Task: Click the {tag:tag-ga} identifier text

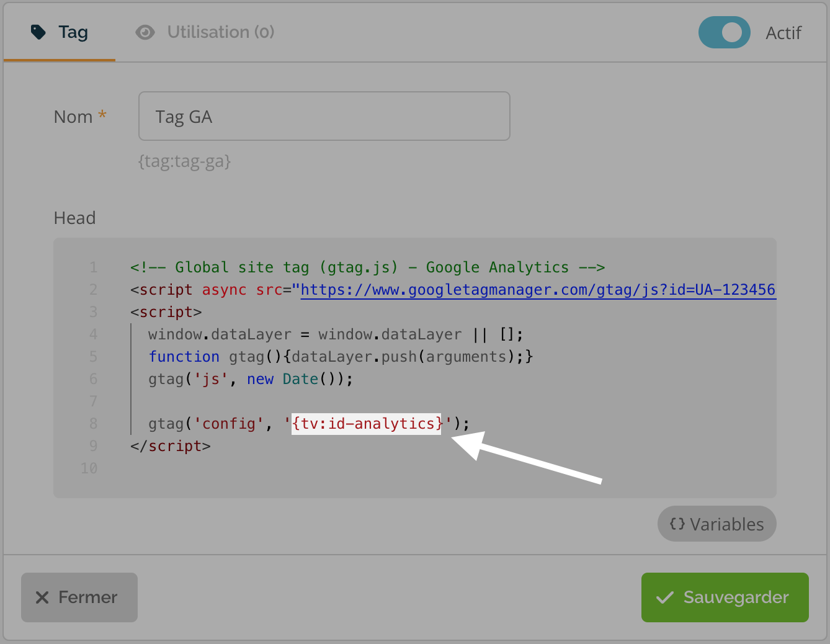Action: [x=184, y=161]
